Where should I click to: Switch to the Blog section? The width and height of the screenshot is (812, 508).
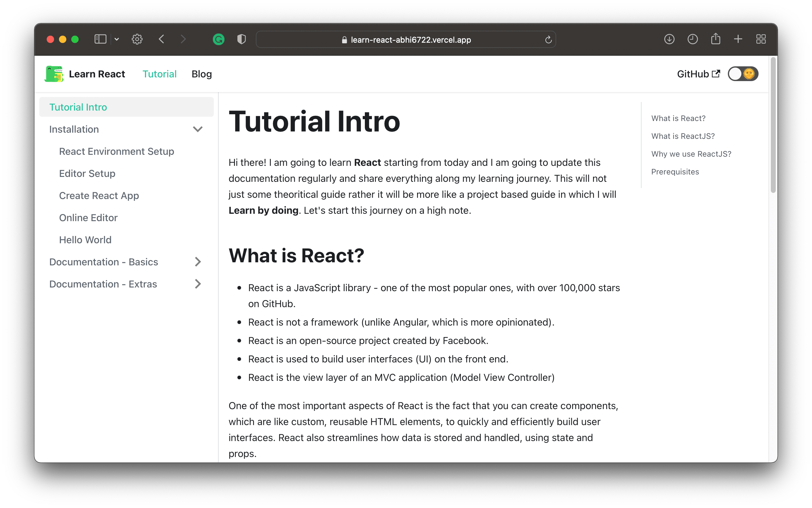(x=201, y=74)
